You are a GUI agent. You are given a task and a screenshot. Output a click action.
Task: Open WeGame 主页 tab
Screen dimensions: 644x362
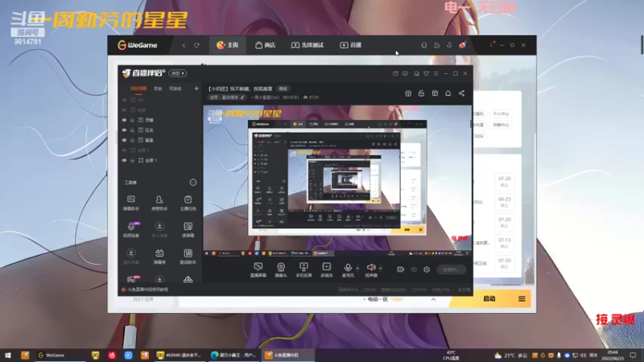coord(228,45)
